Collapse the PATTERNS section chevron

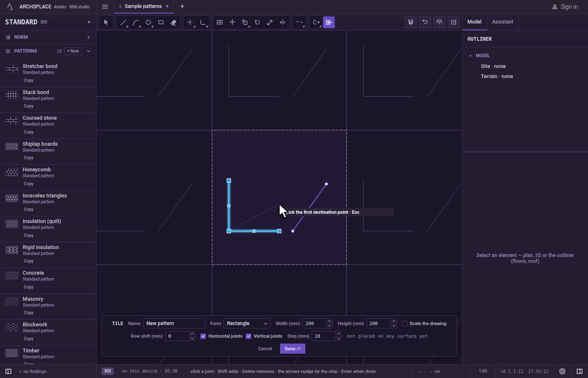coord(89,51)
